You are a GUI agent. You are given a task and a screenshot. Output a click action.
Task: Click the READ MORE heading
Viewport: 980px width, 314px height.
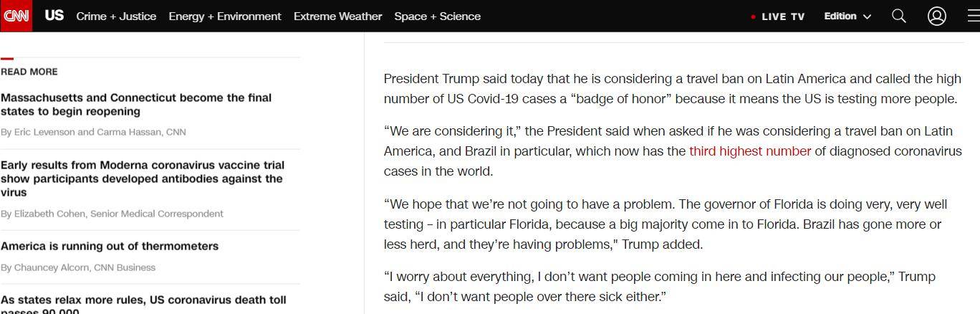[x=29, y=72]
